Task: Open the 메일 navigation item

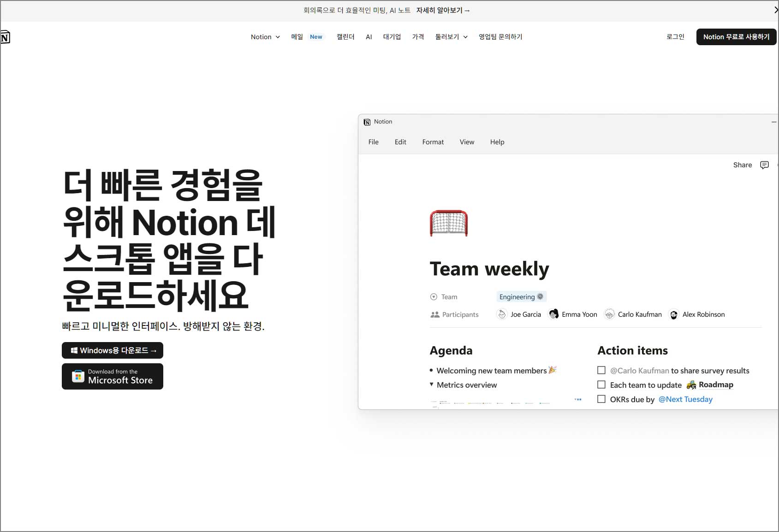Action: (x=297, y=37)
